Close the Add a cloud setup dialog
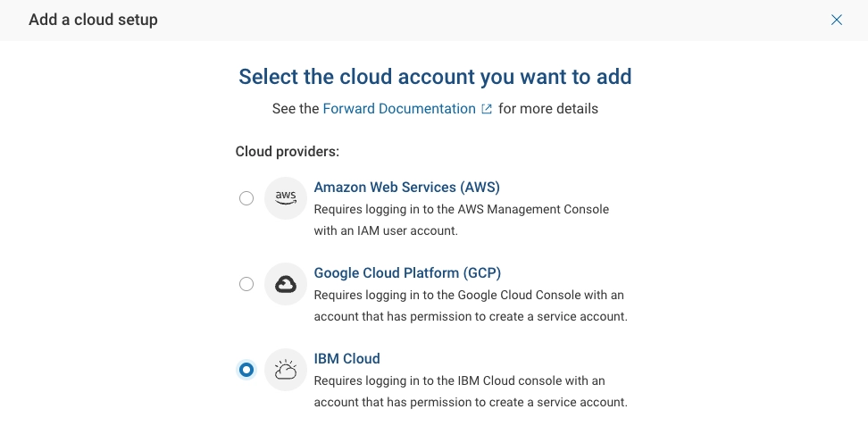868x426 pixels. (837, 20)
